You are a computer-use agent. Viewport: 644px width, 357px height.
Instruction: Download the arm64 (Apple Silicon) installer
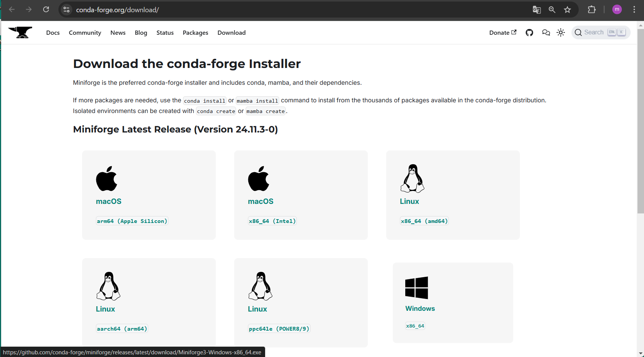pos(132,221)
